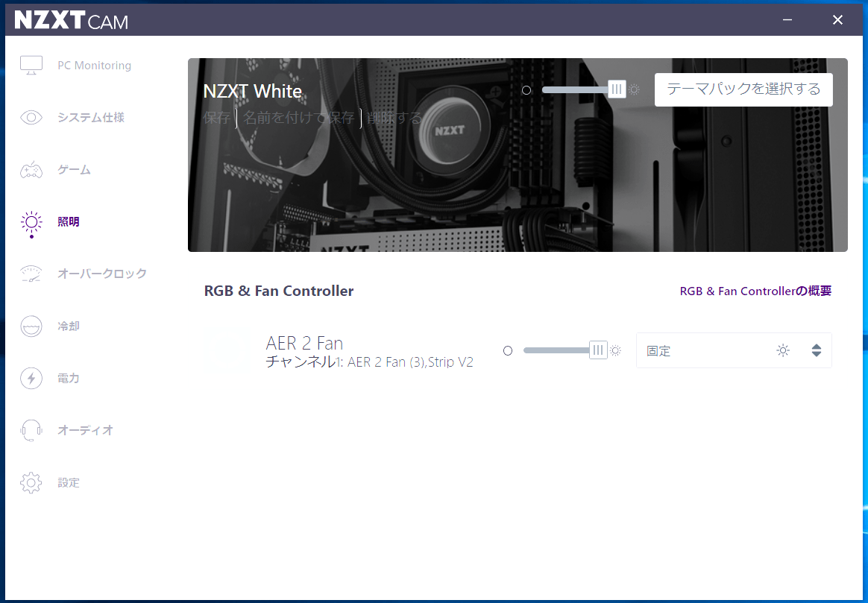Click the NZXT White brightness slider handle
The image size is (868, 603).
coord(616,89)
